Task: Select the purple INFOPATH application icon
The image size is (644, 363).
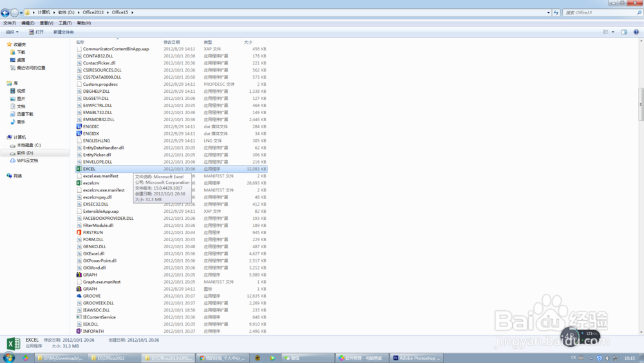Action: click(x=79, y=331)
